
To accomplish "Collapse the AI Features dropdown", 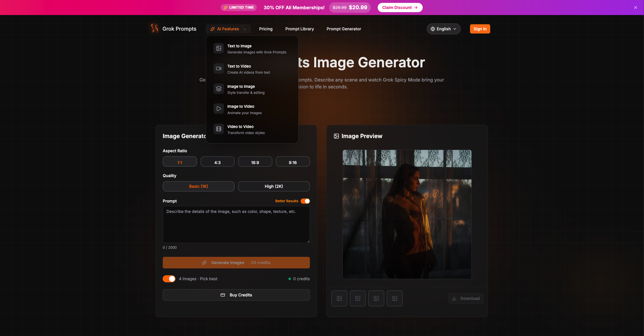I will click(x=228, y=29).
